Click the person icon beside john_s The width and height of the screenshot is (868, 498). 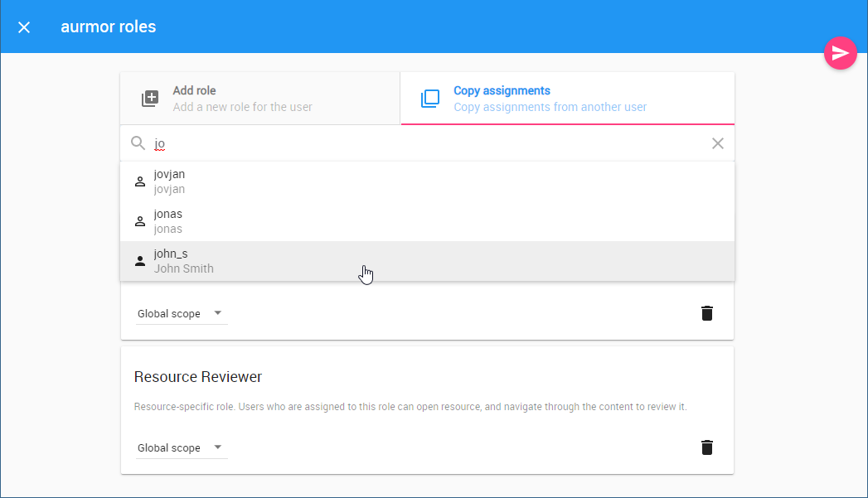point(140,261)
